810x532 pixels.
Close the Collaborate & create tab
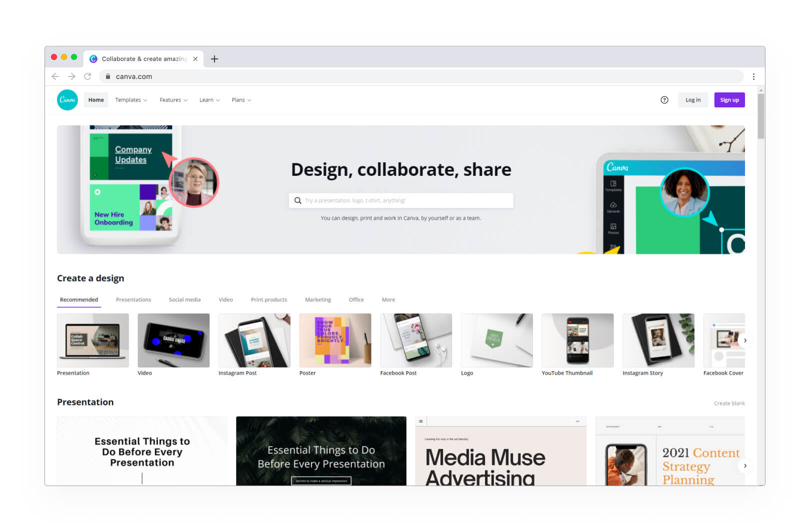(x=195, y=59)
